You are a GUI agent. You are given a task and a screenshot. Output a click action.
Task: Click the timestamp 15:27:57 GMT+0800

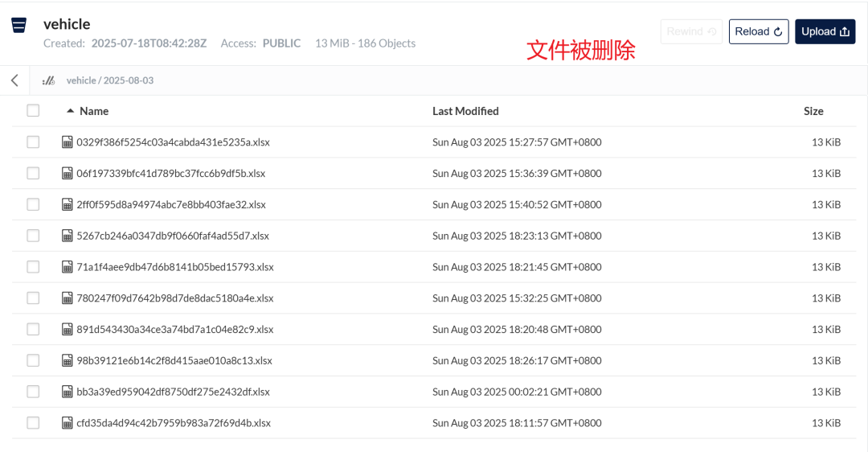556,142
